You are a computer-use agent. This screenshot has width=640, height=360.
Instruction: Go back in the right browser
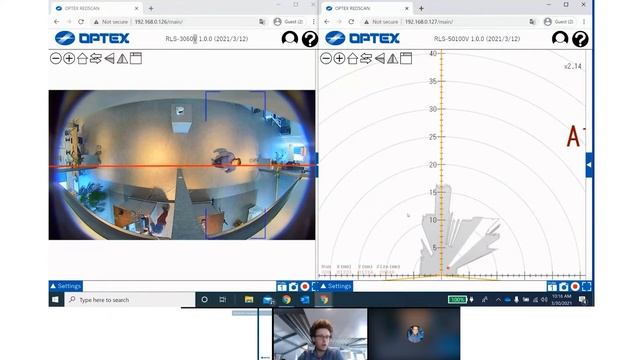[x=327, y=22]
